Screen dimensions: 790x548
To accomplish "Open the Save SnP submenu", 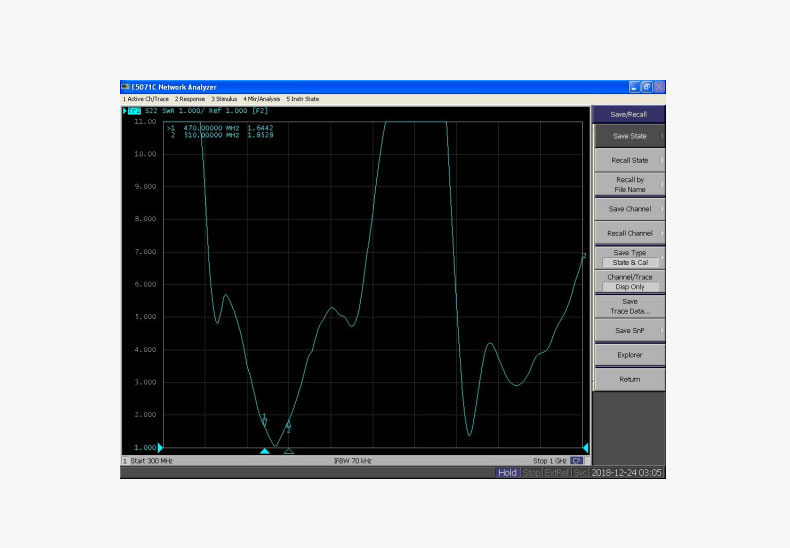I will [630, 330].
